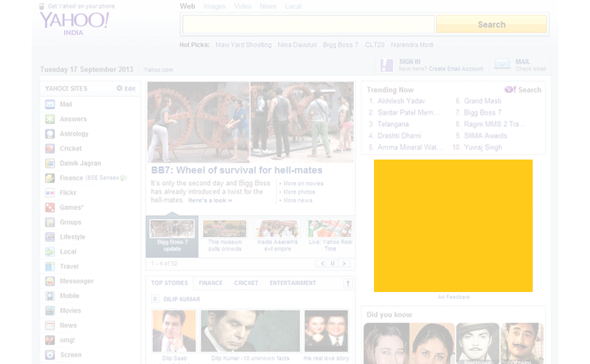Click the Edit gear icon for Yahoo Sites
Screen dimensions: 590x364
(119, 88)
